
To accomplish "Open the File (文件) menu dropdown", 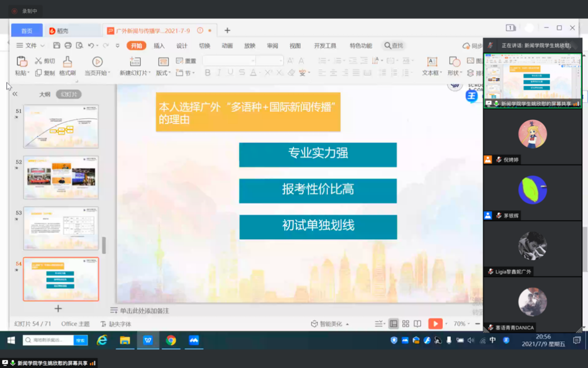I will click(31, 46).
